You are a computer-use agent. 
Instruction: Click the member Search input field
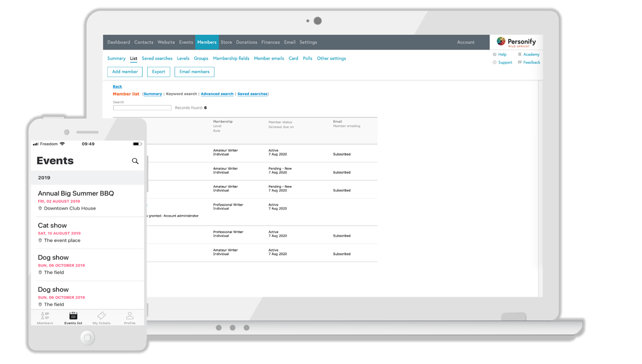(142, 108)
